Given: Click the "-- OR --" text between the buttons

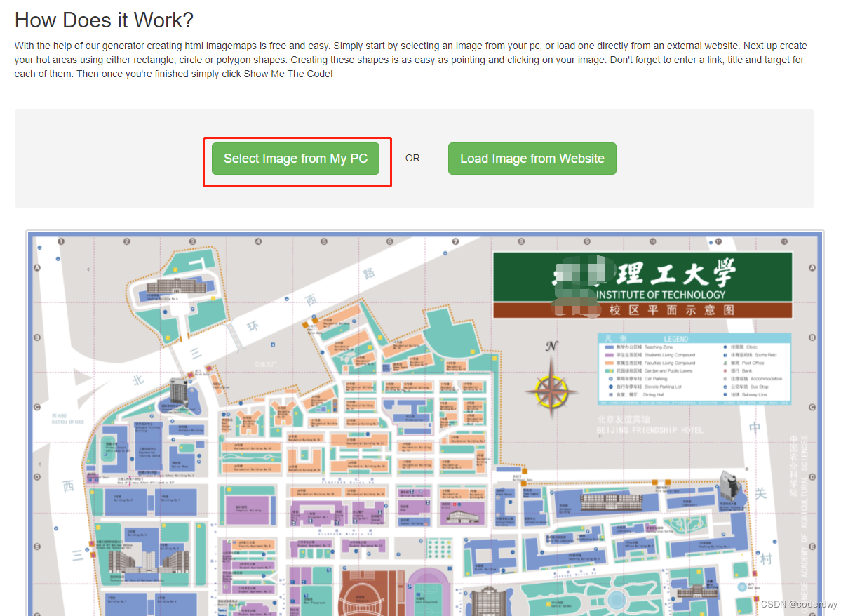Looking at the screenshot, I should coord(412,159).
